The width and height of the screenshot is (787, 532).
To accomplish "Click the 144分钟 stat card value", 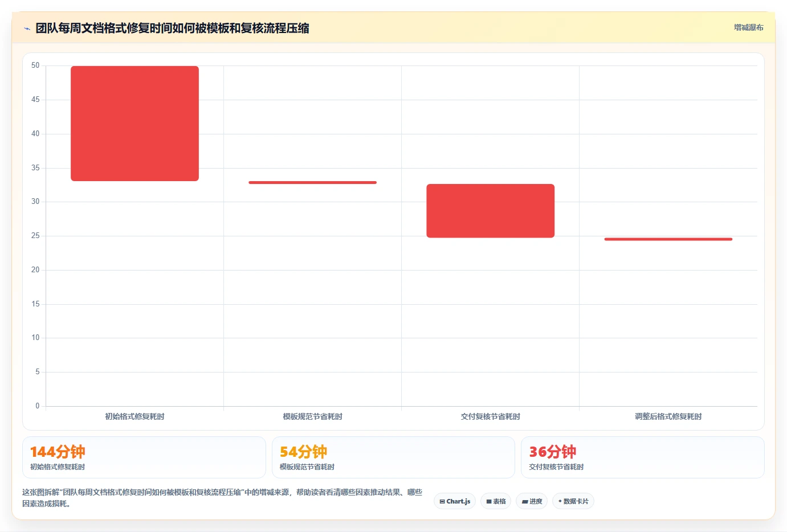I will [58, 452].
